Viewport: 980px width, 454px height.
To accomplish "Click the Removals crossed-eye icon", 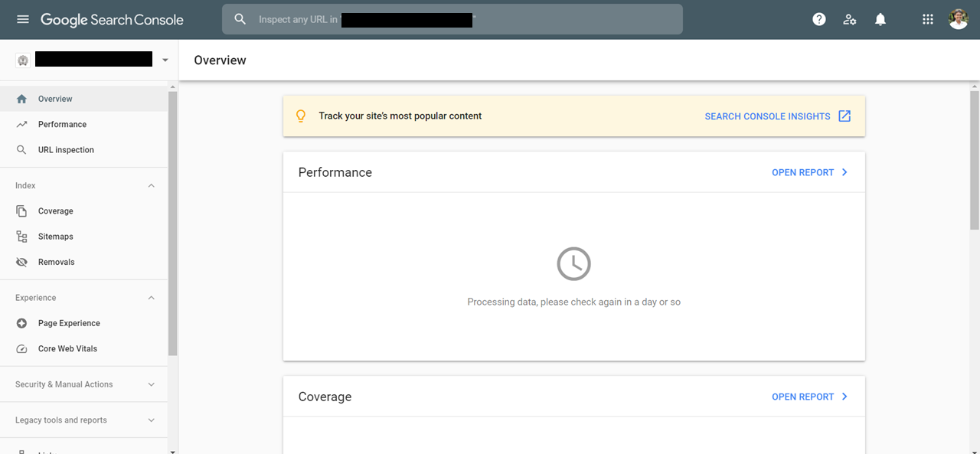I will click(21, 262).
